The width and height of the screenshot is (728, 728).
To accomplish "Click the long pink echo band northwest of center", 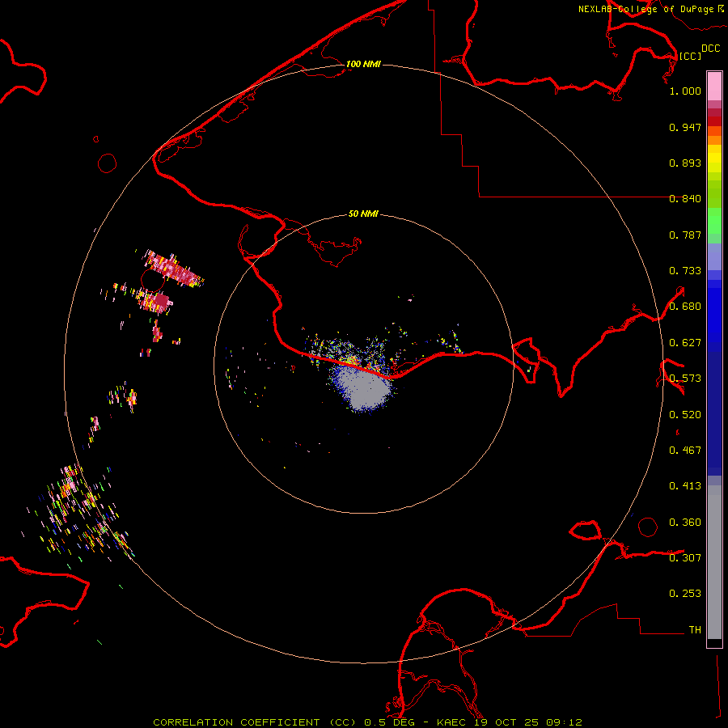I will pos(174,269).
